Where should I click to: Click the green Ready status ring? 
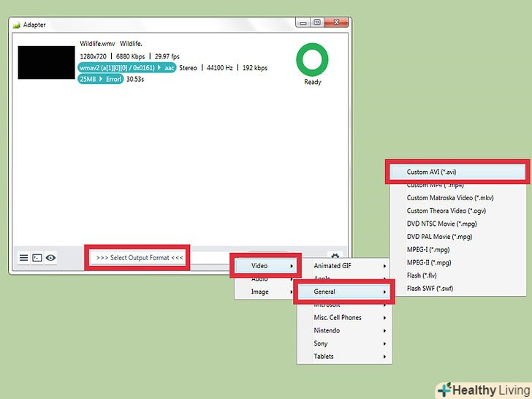click(x=312, y=59)
